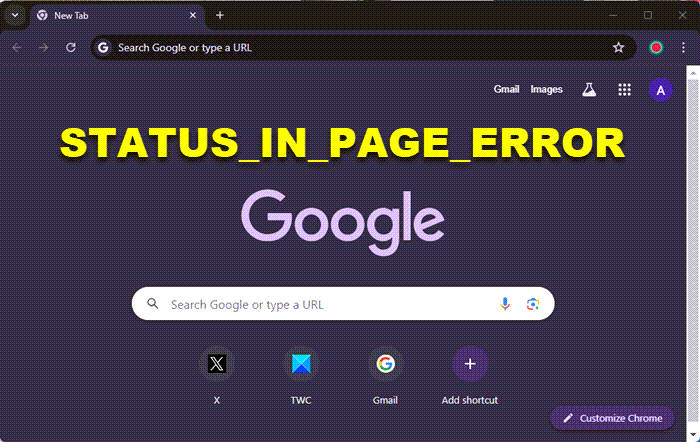Start voice search with microphone
The width and height of the screenshot is (700, 442).
pyautogui.click(x=505, y=304)
